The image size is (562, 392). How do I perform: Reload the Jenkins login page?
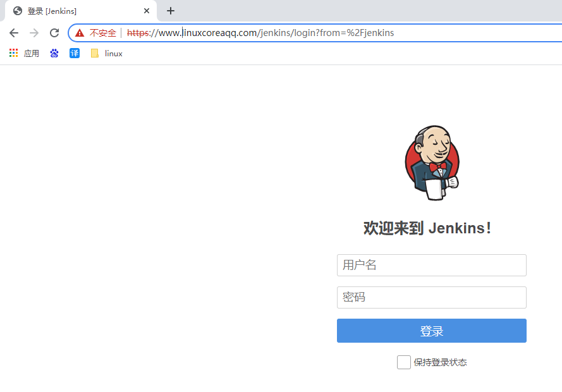coord(54,33)
